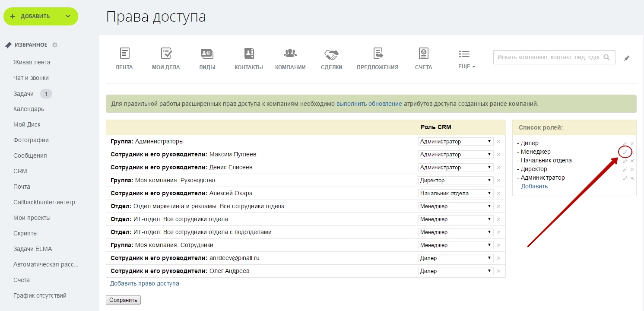
Task: Open Календарь from the sidebar
Action: [x=29, y=109]
